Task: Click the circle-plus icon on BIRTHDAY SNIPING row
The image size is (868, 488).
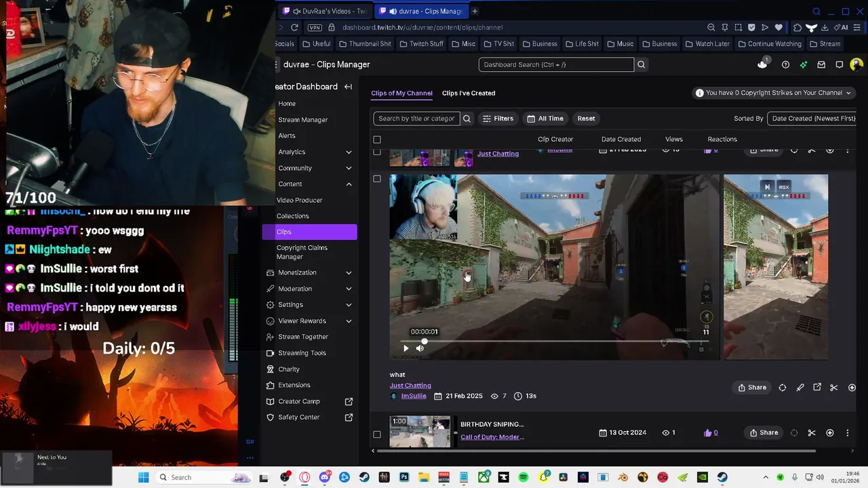Action: [x=830, y=432]
